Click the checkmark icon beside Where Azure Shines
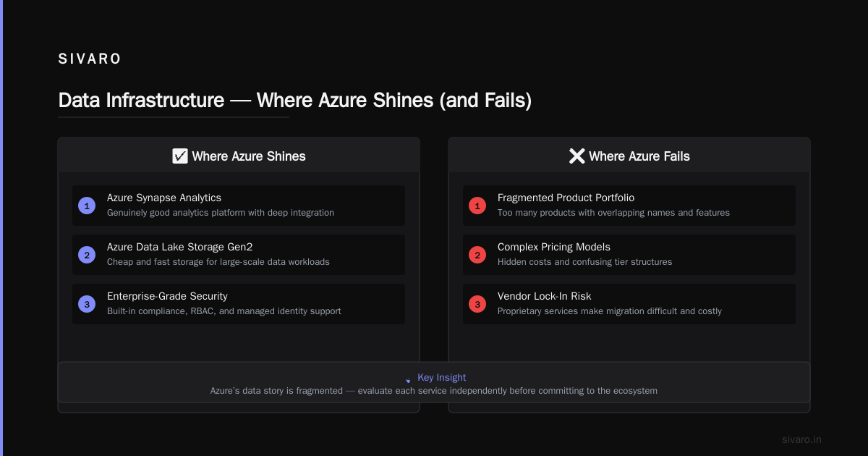The width and height of the screenshot is (868, 456). [180, 156]
